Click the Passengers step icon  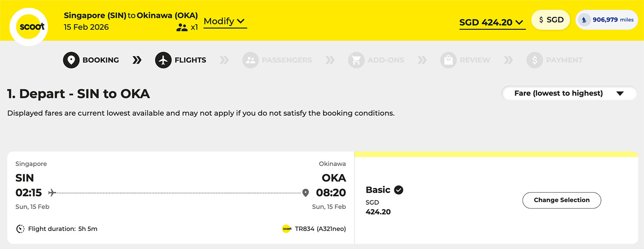[x=250, y=60]
